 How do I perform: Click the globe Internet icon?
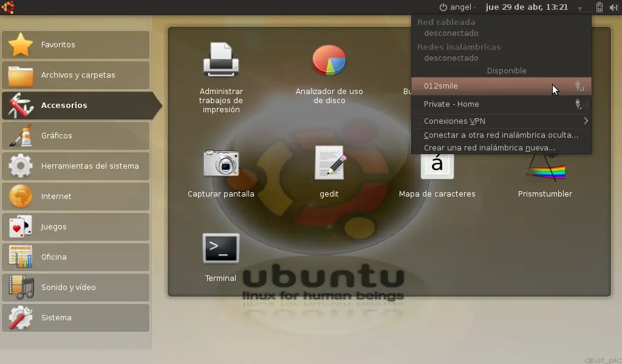(21, 197)
